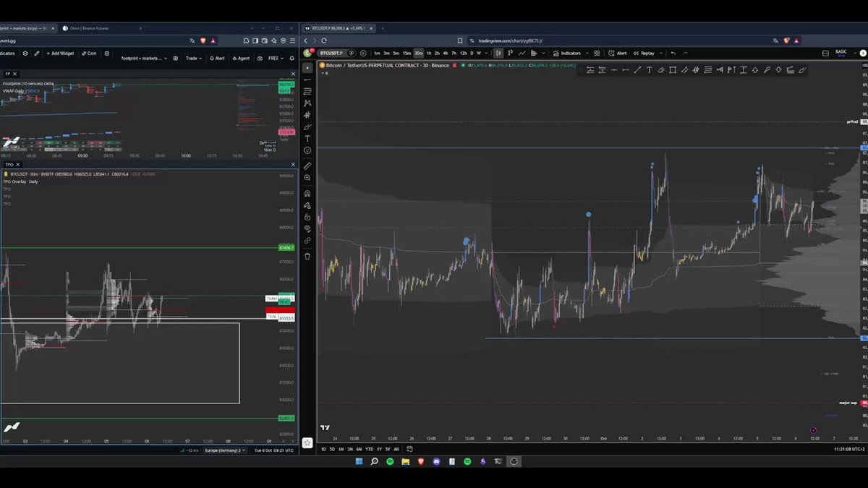This screenshot has width=868, height=488.
Task: Start bar Replay in TradingView
Action: point(643,53)
